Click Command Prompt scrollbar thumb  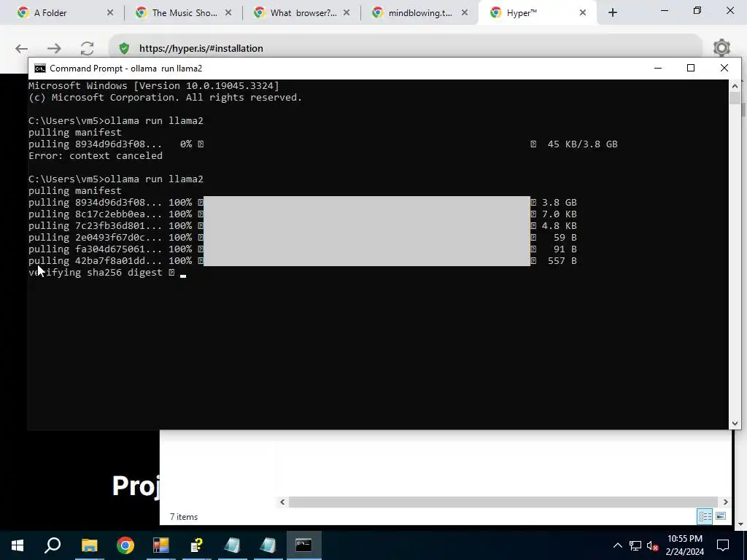735,98
